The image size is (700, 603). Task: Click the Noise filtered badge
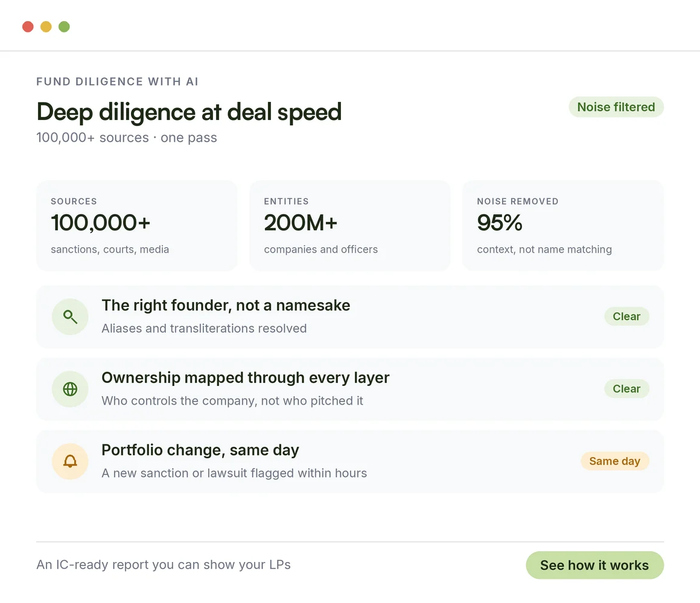point(616,107)
